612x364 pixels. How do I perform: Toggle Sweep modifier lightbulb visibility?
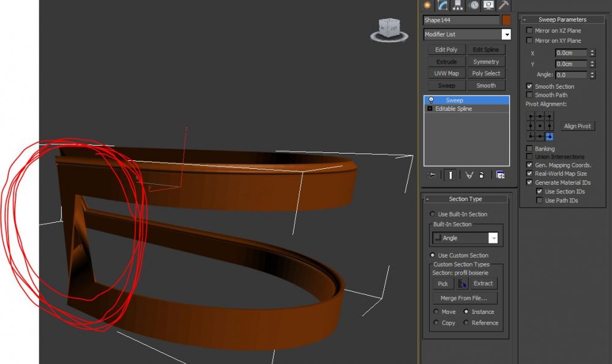click(431, 100)
